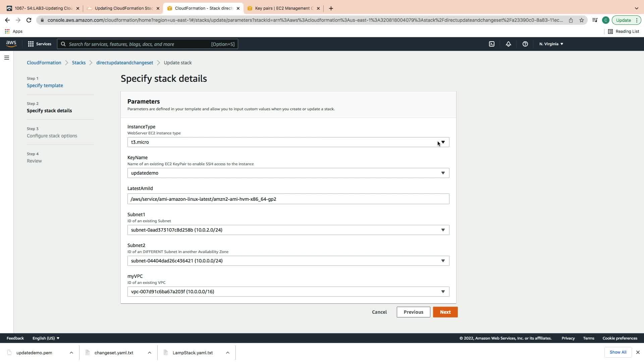
Task: Open the notifications bell
Action: point(508,44)
